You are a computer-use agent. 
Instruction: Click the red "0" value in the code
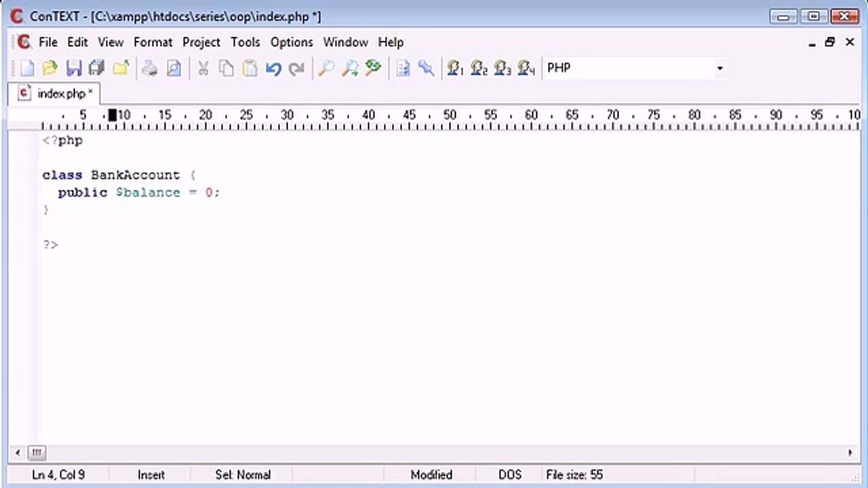[210, 192]
